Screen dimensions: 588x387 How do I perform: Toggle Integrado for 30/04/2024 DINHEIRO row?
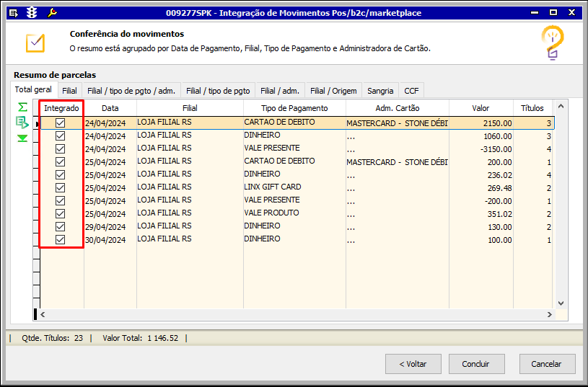(60, 239)
